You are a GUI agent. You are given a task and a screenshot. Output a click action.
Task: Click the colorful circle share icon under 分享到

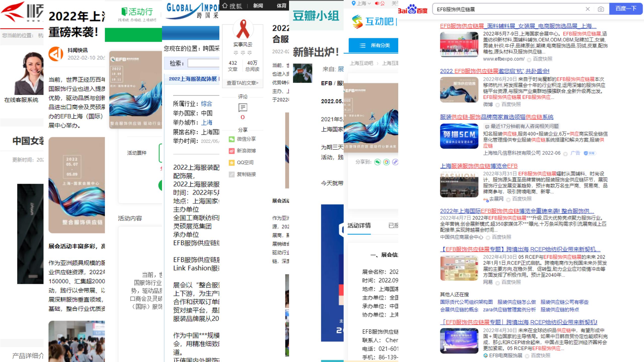(x=386, y=162)
